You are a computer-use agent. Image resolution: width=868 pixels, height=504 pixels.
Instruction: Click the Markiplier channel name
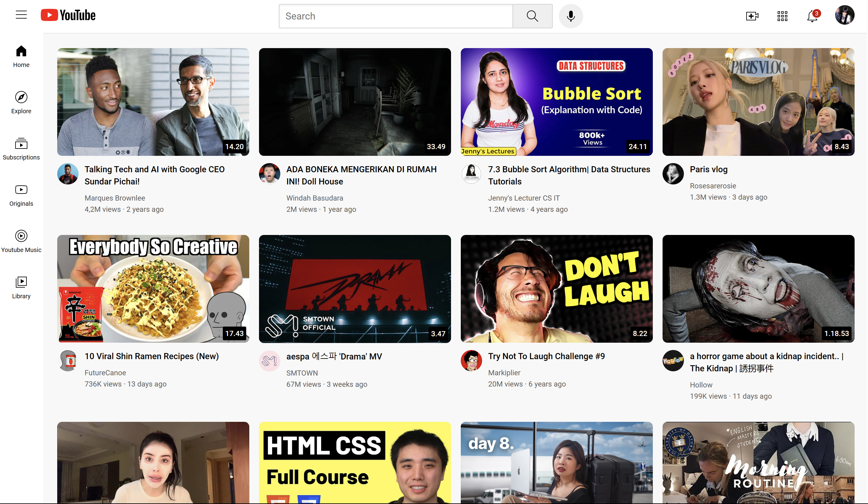pyautogui.click(x=504, y=373)
